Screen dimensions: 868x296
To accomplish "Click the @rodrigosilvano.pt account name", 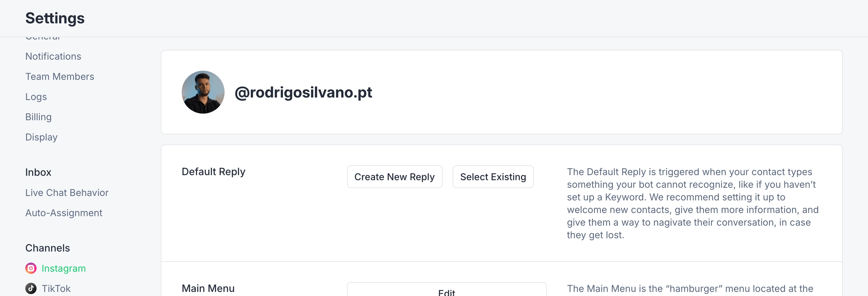I will [x=303, y=92].
